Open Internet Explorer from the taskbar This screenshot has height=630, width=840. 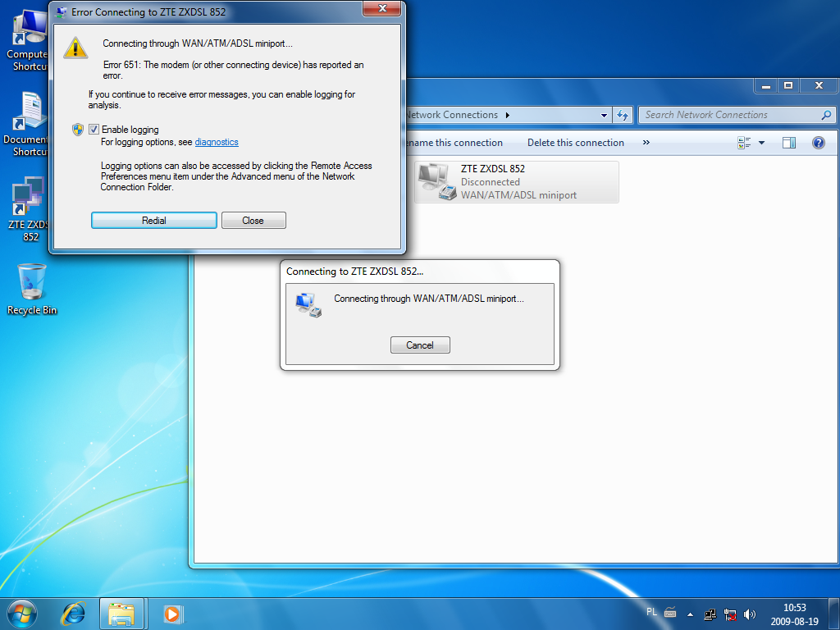[74, 613]
